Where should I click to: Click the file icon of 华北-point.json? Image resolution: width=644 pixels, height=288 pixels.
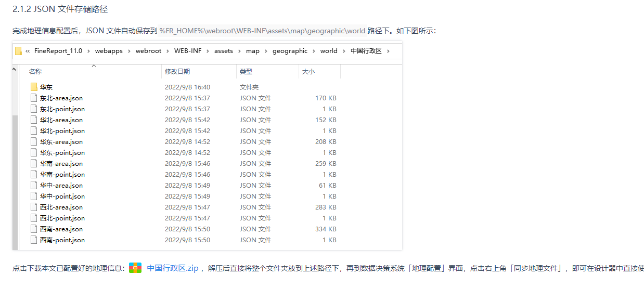coord(34,131)
